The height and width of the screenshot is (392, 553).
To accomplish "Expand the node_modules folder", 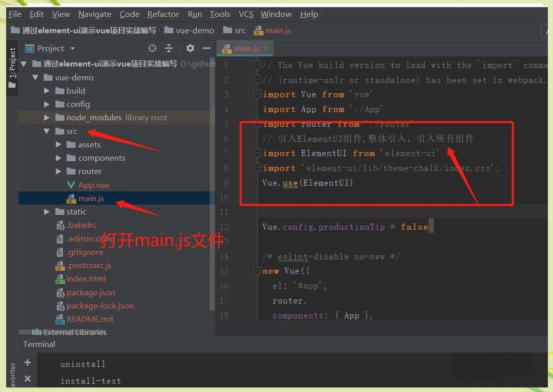I will [47, 118].
